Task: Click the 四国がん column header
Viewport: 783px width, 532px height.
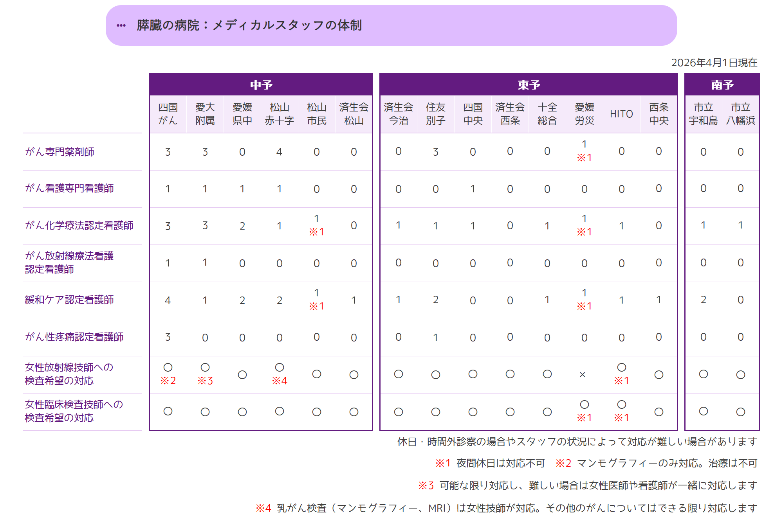Action: pos(168,114)
